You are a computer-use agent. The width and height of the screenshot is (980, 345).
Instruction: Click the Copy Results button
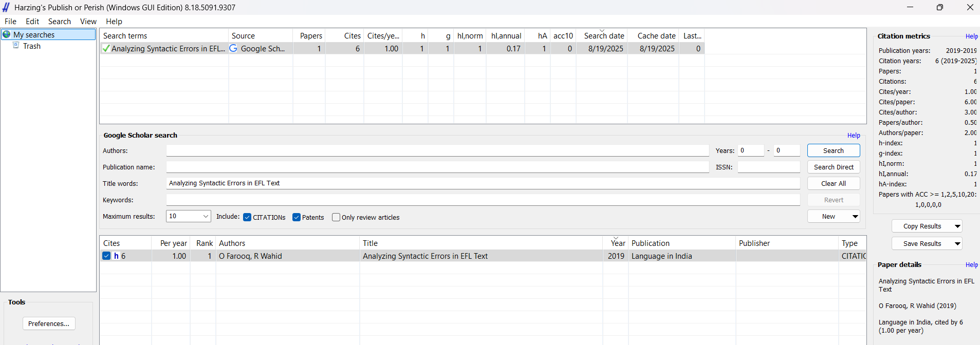click(922, 226)
